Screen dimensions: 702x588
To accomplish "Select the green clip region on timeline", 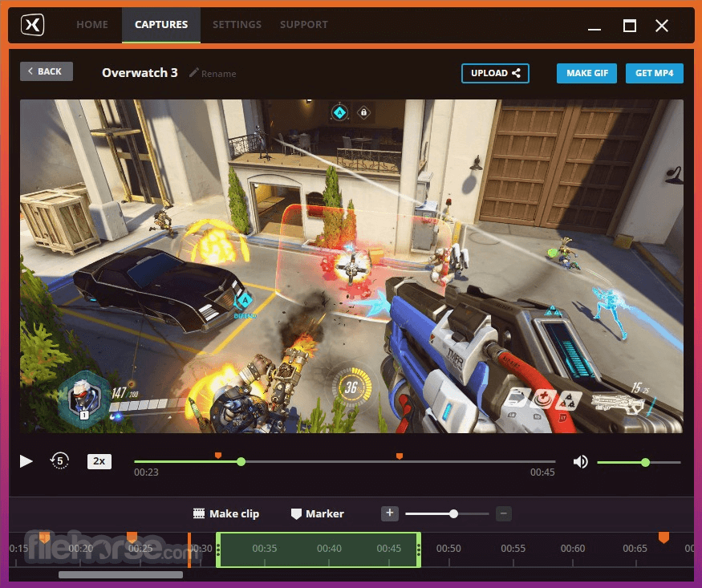I will [319, 550].
